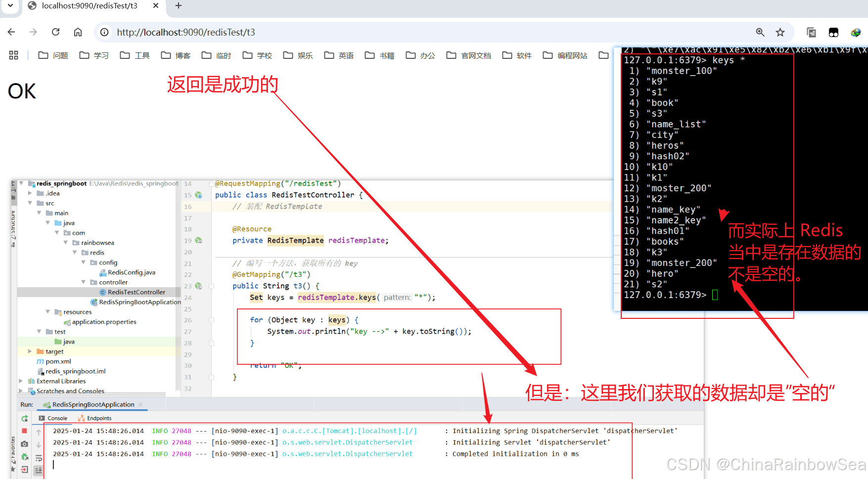This screenshot has height=479, width=868.
Task: Click the exit icon in Run toolbar
Action: click(24, 470)
